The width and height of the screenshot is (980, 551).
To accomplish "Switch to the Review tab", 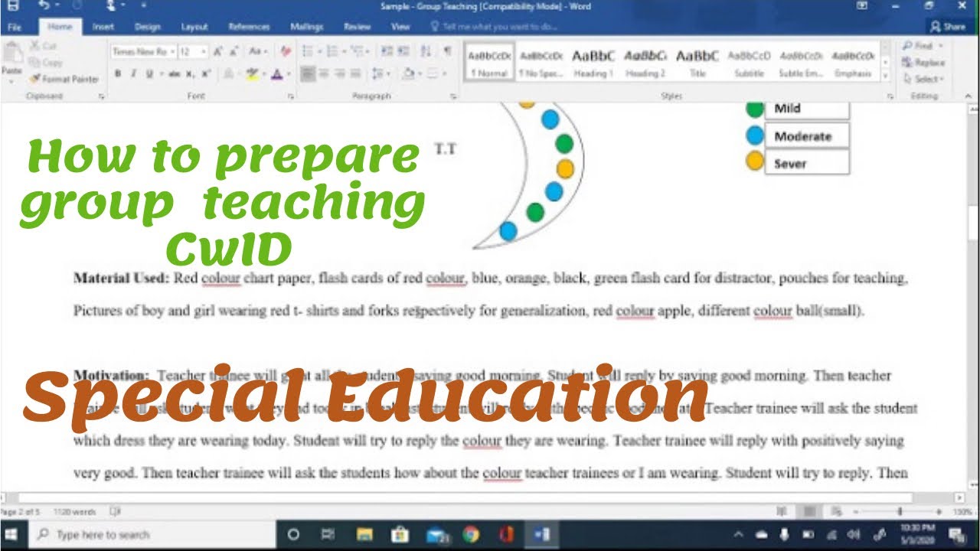I will [x=357, y=26].
